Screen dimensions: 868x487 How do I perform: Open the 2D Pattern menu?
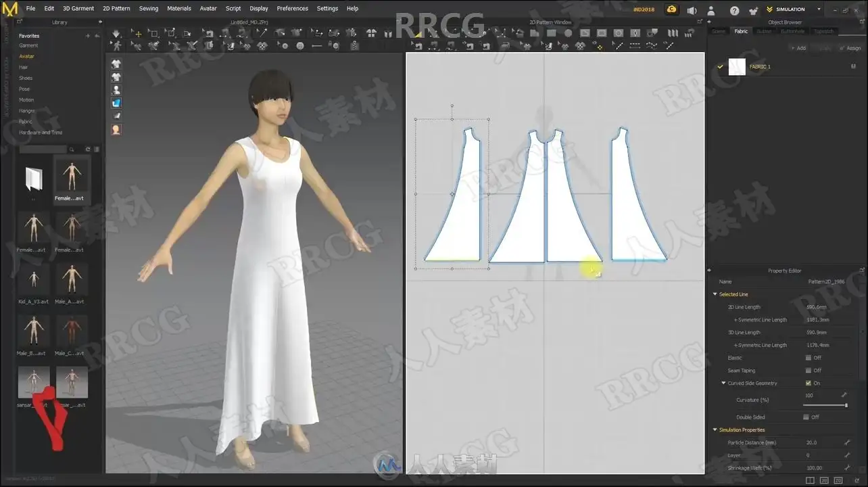116,9
